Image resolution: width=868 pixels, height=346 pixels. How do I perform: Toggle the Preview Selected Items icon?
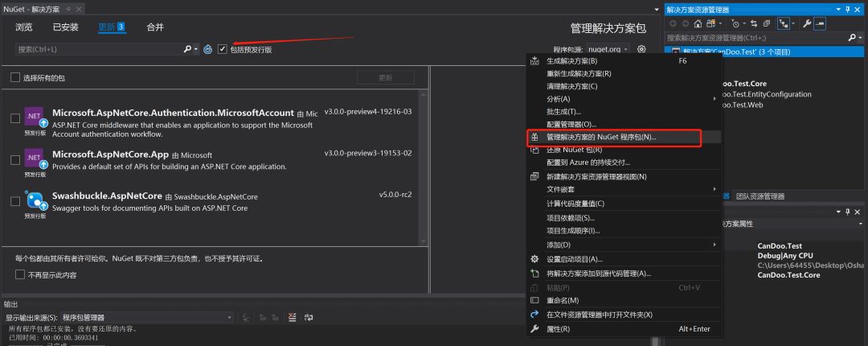(821, 23)
